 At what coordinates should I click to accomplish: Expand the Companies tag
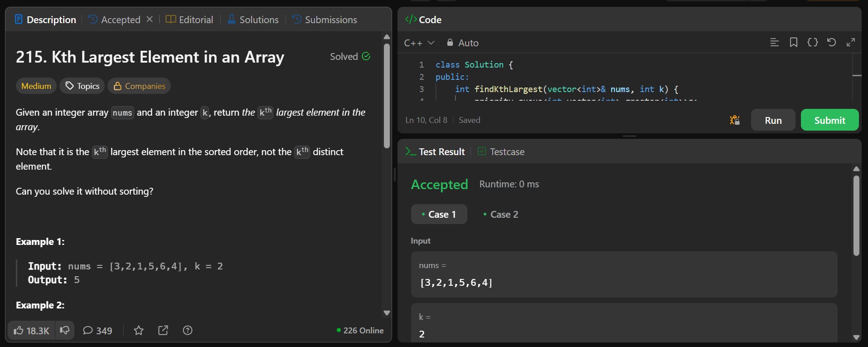139,86
